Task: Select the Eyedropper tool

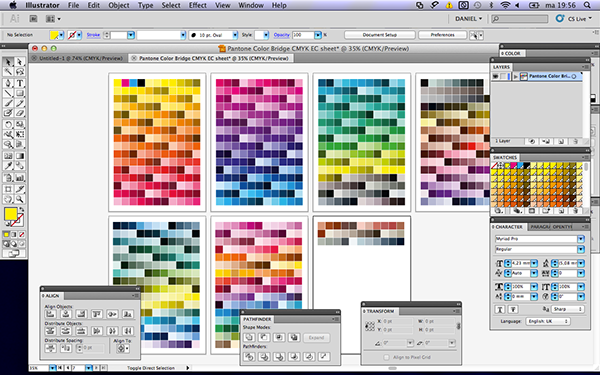Action: click(x=8, y=166)
